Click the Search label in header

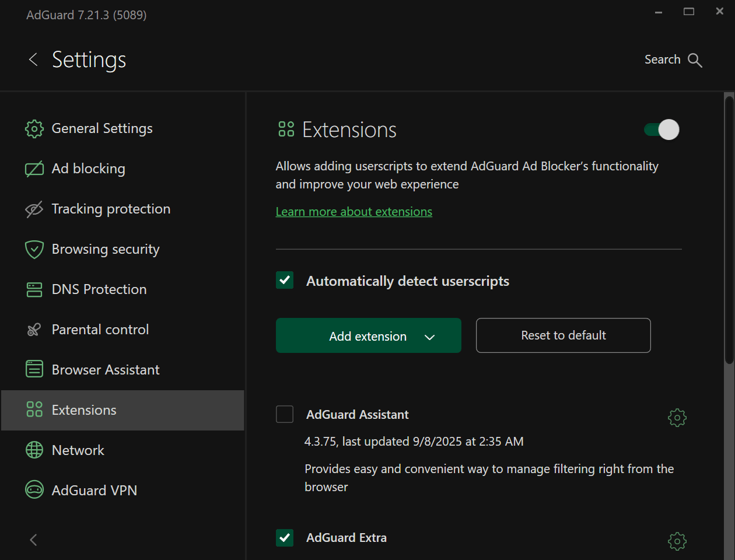click(663, 60)
